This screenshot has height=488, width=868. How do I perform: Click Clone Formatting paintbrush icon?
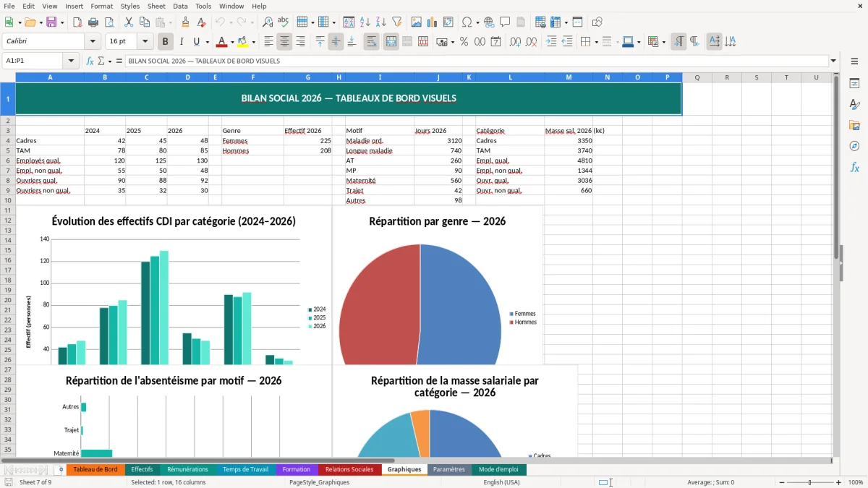185,22
